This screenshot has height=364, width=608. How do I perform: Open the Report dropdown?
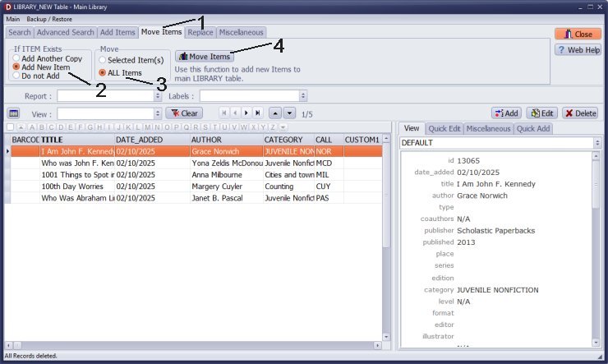pos(158,96)
